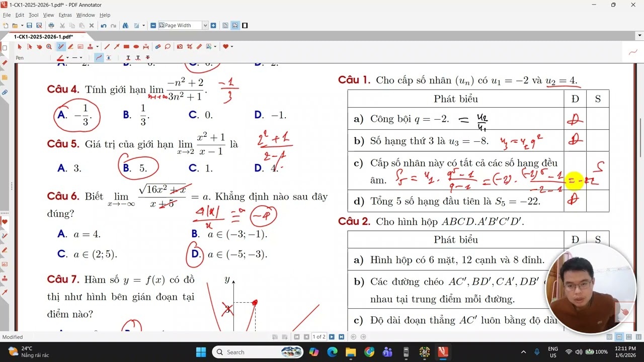
Task: Open the Stamp tool dropdown arrow
Action: [97, 46]
